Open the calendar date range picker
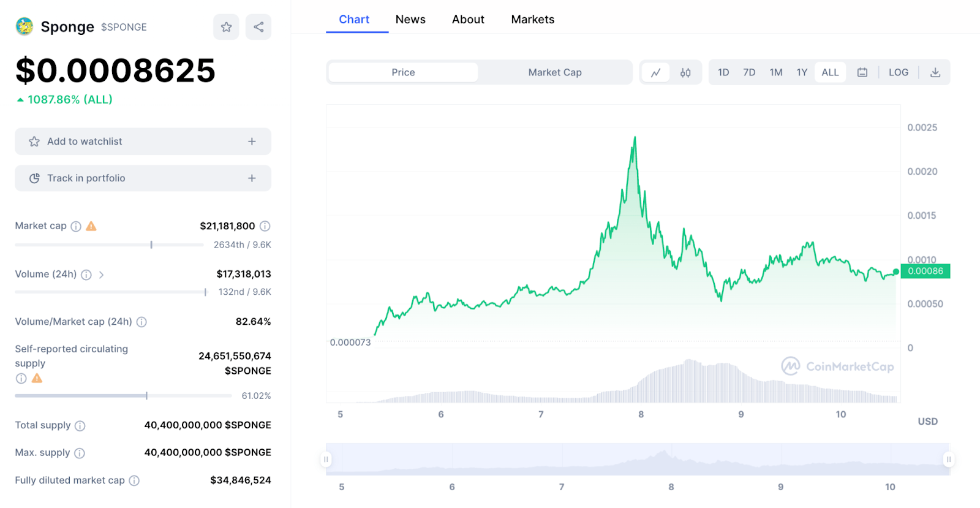The width and height of the screenshot is (980, 508). (x=862, y=72)
